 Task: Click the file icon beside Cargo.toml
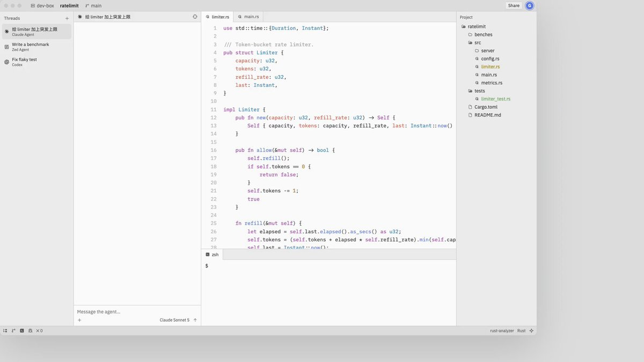(x=470, y=107)
